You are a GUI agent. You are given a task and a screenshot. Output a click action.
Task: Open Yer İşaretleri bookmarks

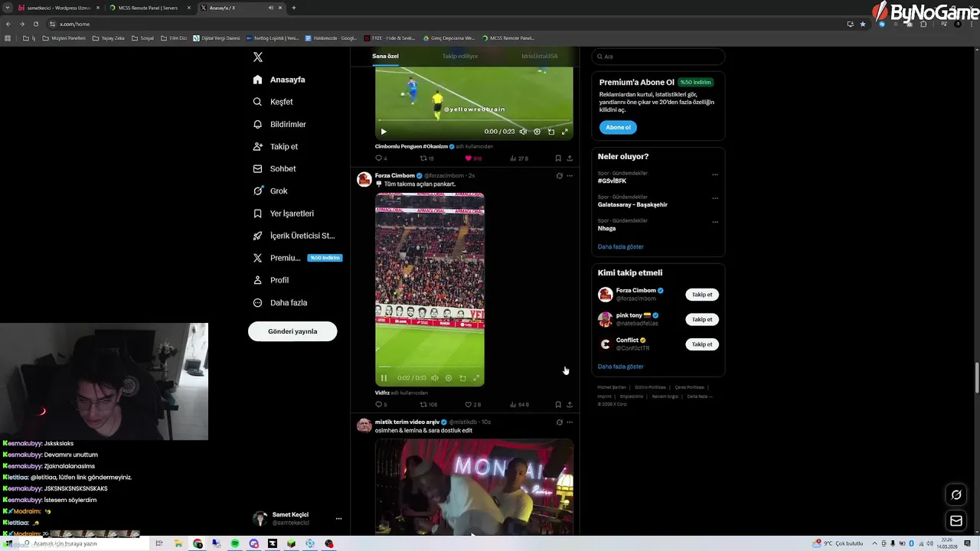[x=283, y=214]
